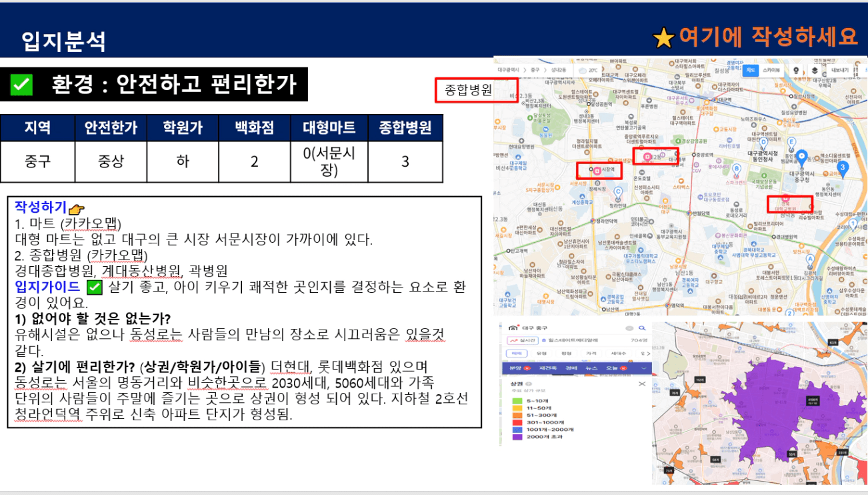The width and height of the screenshot is (868, 495).
Task: Click white marker 1 near 수성화성 아파트
Action: click(853, 224)
